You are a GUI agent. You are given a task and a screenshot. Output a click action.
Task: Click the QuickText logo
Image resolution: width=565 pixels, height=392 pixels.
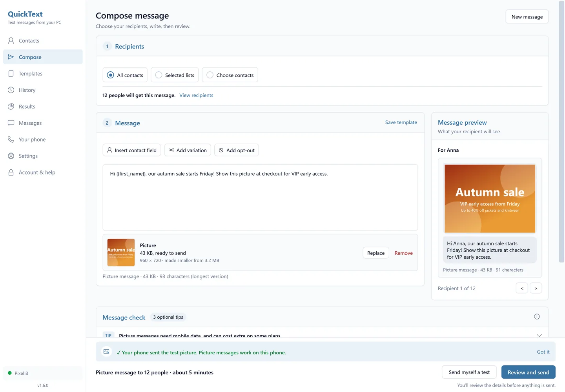[25, 14]
